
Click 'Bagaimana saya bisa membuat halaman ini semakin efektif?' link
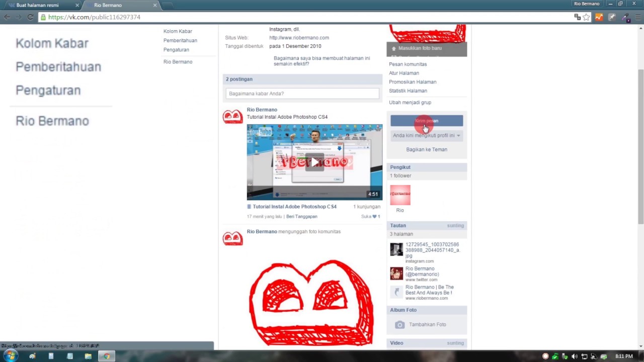(322, 61)
